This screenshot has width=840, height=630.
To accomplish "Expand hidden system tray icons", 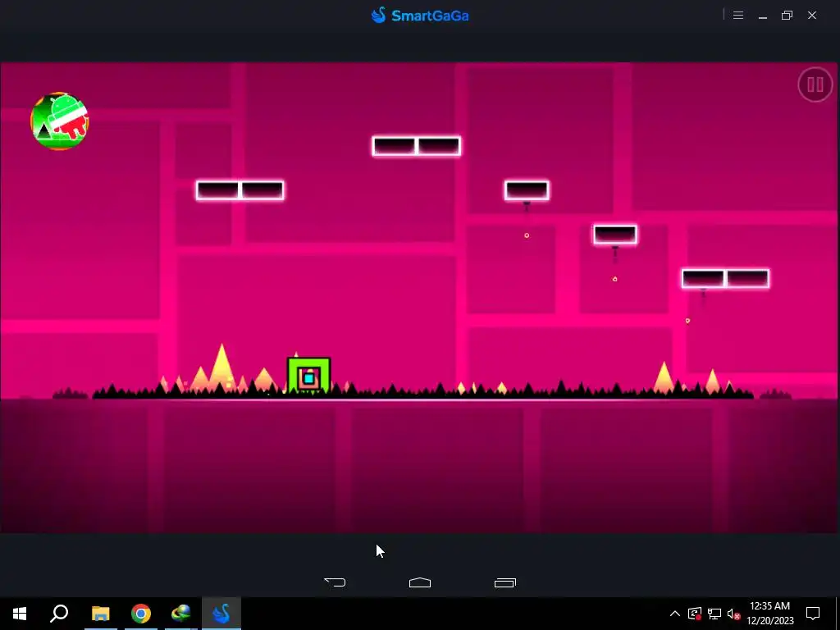I will 675,614.
